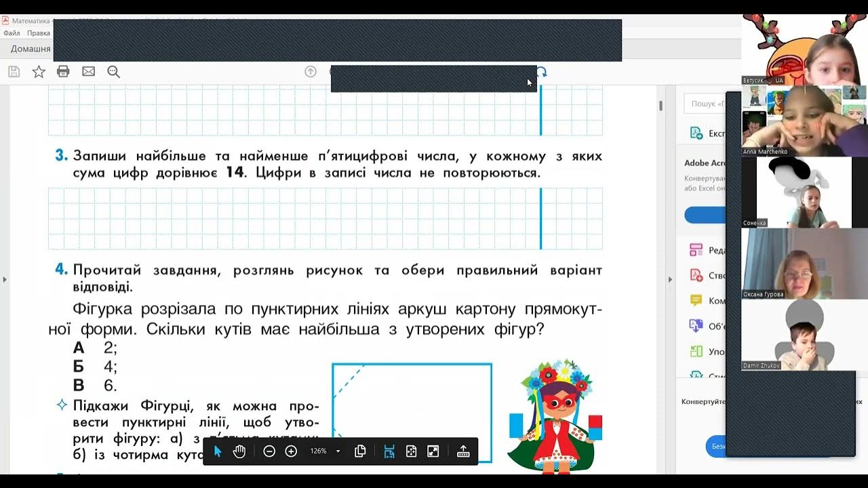Expand the left navigation pane arrow
Image resolution: width=868 pixels, height=488 pixels.
5,279
